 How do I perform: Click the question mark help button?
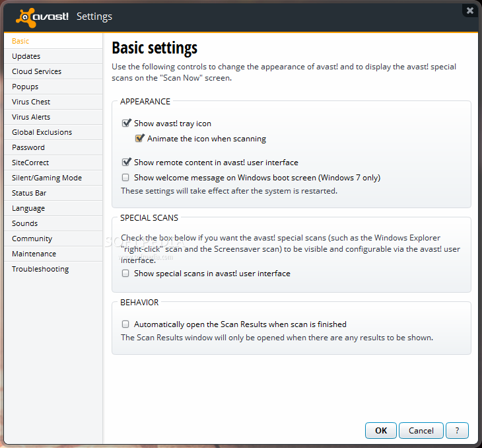pyautogui.click(x=457, y=430)
